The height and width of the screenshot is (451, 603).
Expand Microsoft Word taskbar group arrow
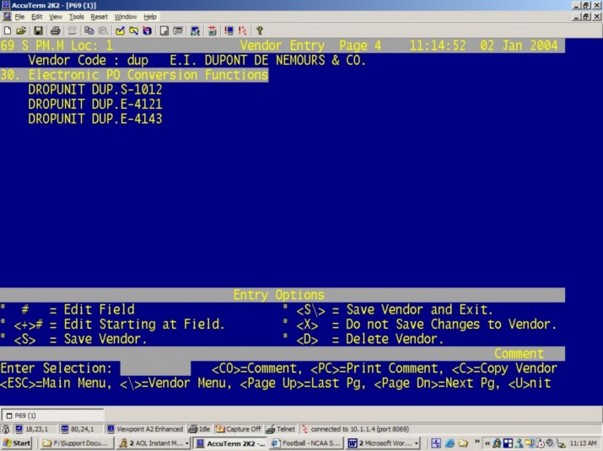(416, 444)
